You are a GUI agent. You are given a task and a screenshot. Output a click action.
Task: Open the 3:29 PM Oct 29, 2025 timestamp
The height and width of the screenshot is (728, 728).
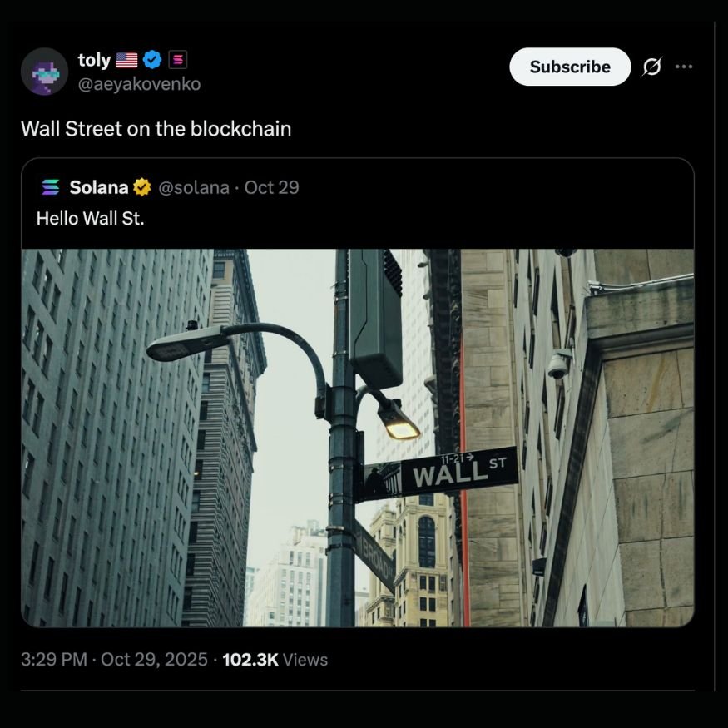[x=114, y=659]
